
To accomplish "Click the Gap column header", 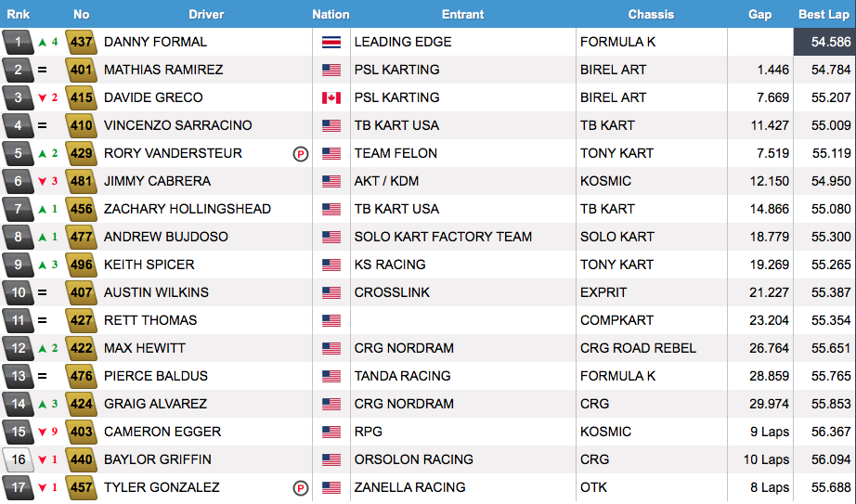I will click(759, 14).
